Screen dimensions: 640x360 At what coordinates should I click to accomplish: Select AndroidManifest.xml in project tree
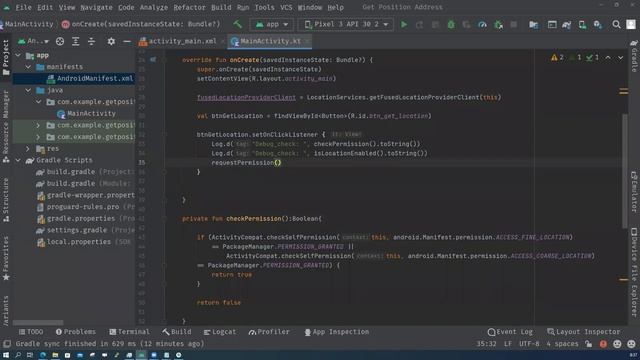click(73, 78)
